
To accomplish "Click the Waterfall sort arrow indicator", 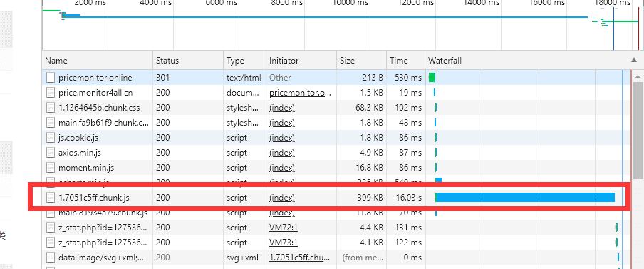I will [x=634, y=60].
